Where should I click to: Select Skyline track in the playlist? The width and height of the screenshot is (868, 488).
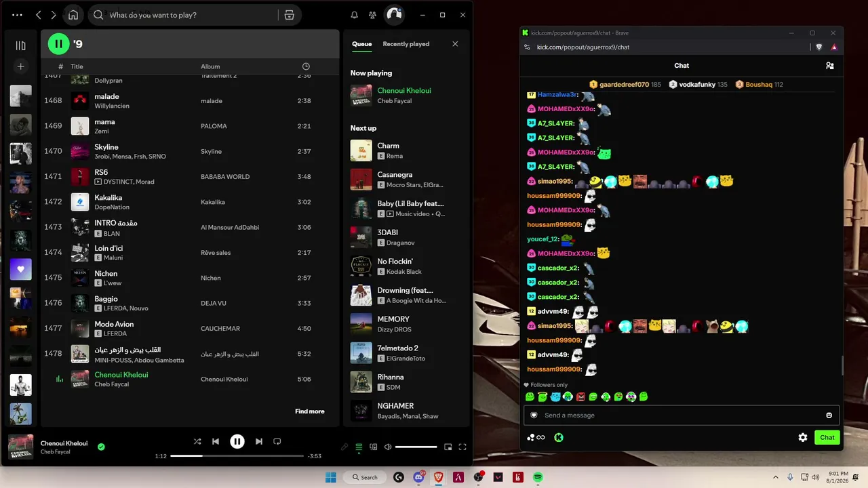[190, 151]
